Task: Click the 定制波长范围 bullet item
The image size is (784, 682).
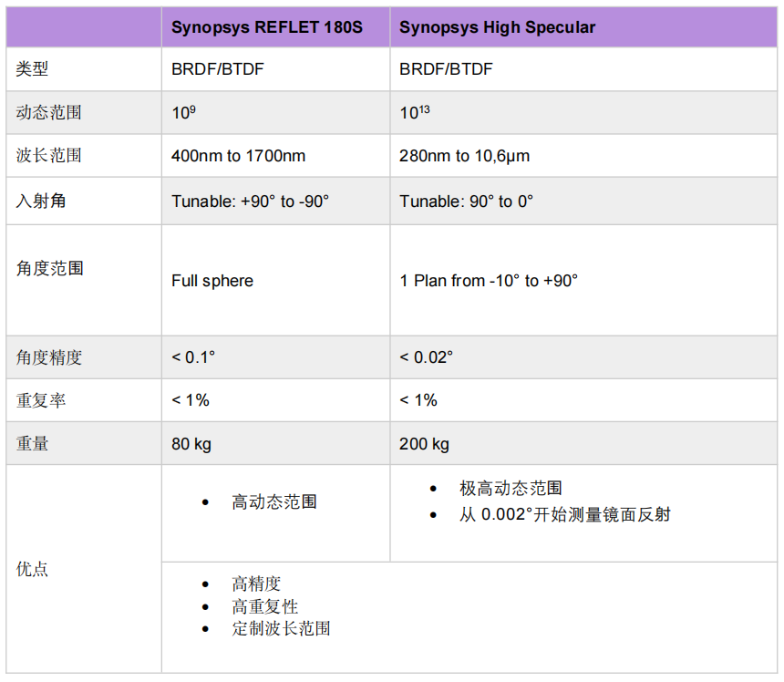Action: 281,628
